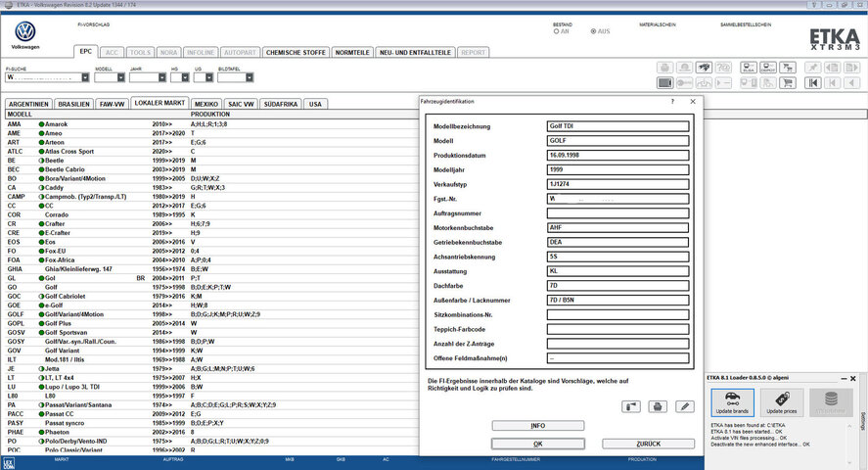The image size is (868, 470).
Task: Open the NORMTEILE tab
Action: 352,53
